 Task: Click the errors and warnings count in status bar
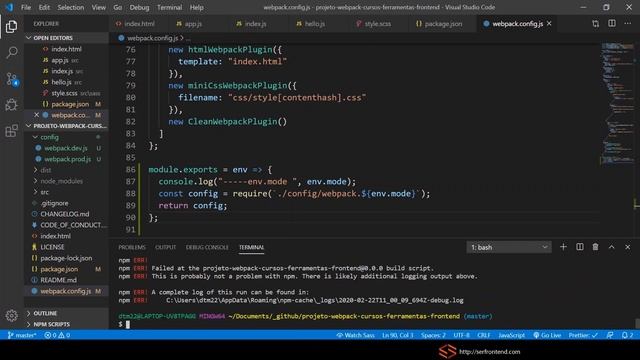point(57,335)
